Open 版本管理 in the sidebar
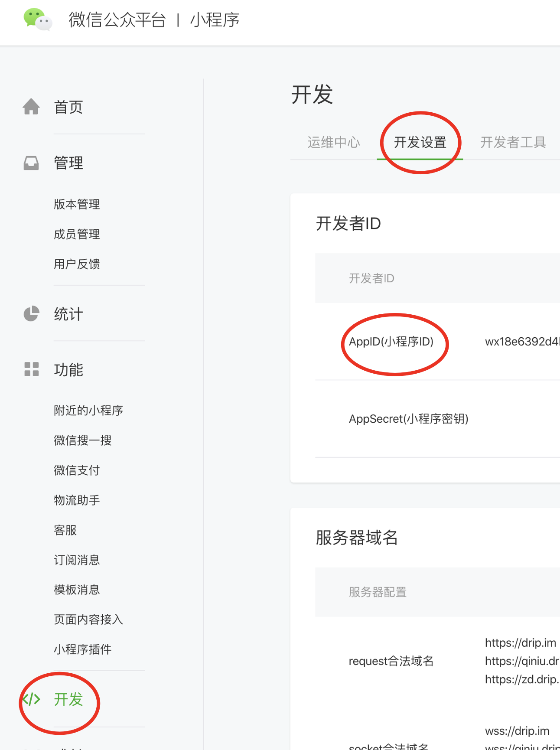 coord(77,204)
